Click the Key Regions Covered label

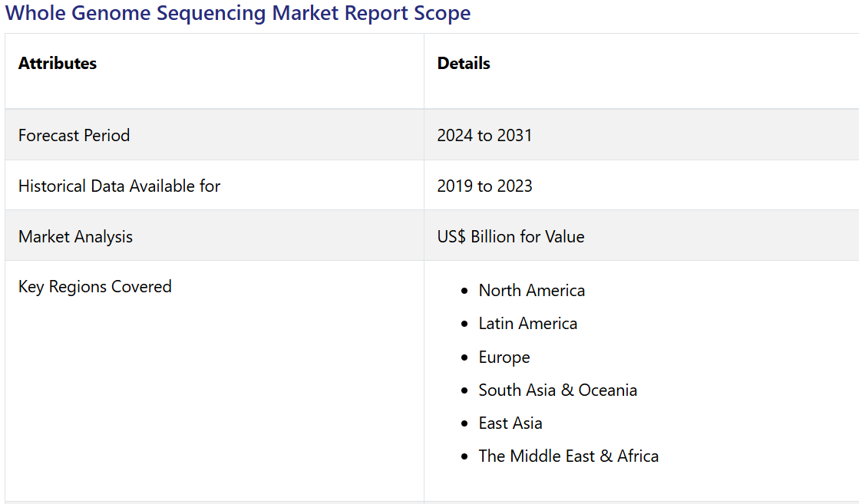94,287
